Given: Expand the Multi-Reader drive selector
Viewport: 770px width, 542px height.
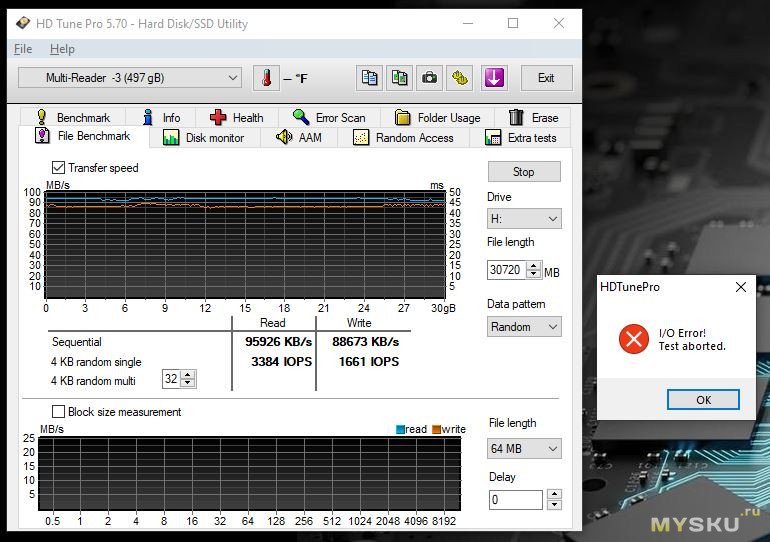Looking at the screenshot, I should [130, 78].
